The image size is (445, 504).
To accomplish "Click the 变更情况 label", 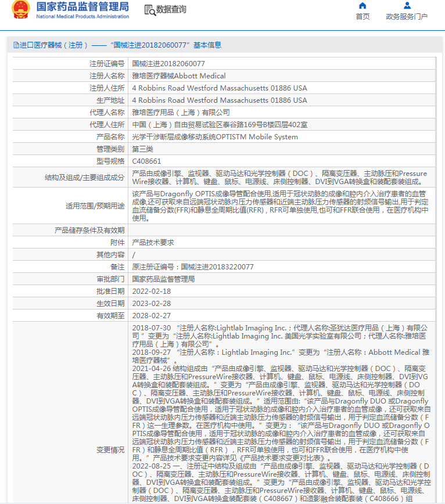I will pyautogui.click(x=110, y=450).
